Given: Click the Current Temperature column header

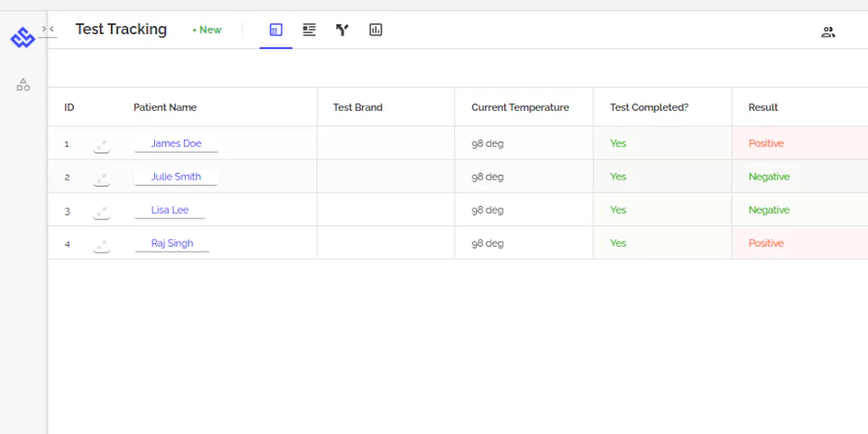Looking at the screenshot, I should pyautogui.click(x=520, y=108).
